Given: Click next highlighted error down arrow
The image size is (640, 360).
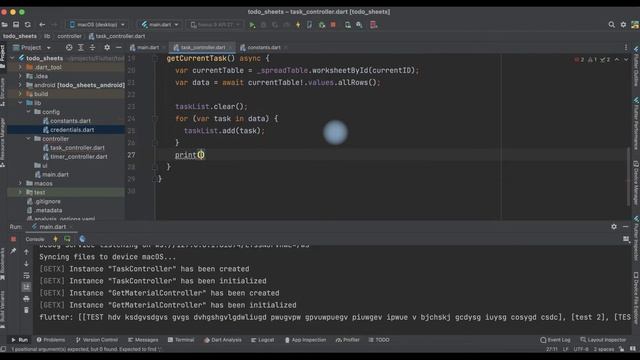Looking at the screenshot, I should (x=626, y=60).
